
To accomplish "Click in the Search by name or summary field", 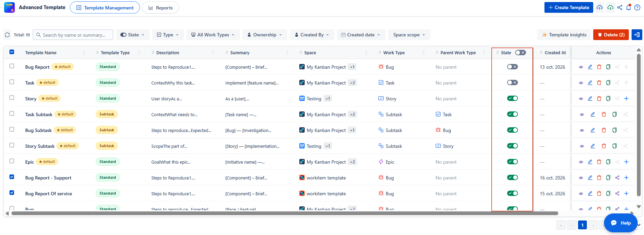I will point(73,35).
